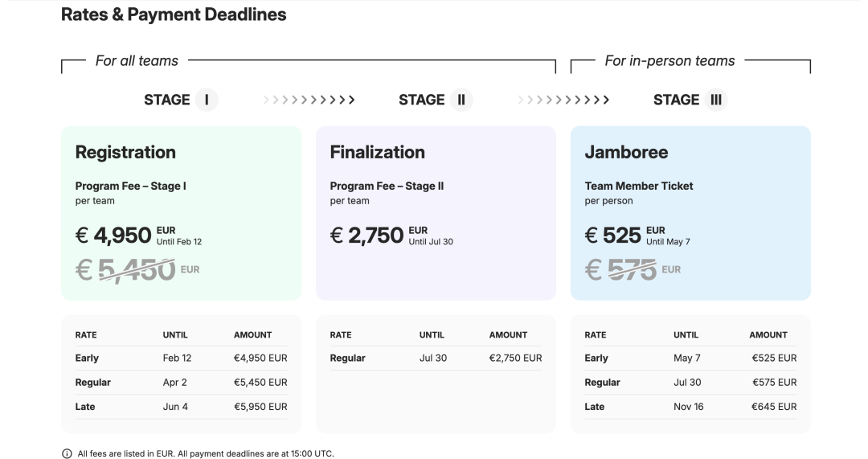Click the crossed-out €575 price

pos(620,269)
